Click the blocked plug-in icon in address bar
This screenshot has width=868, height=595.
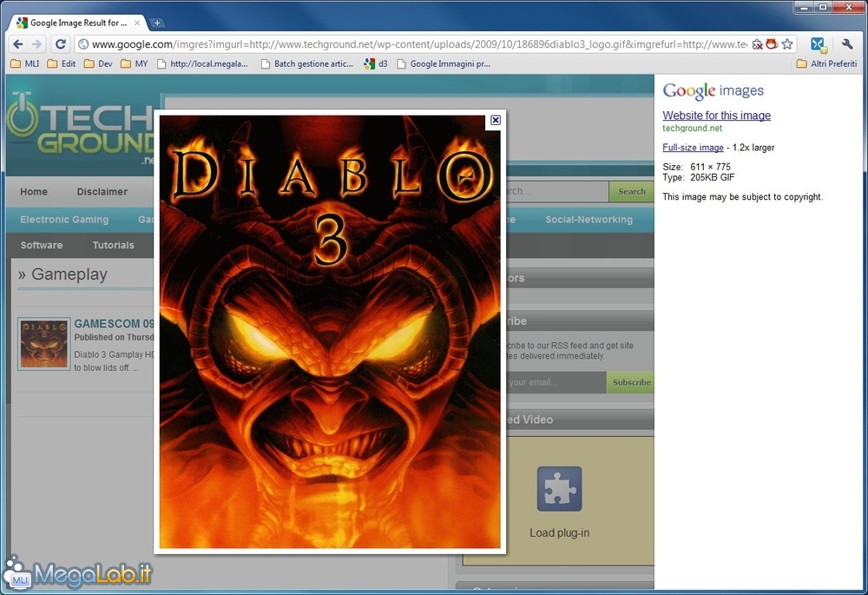757,44
